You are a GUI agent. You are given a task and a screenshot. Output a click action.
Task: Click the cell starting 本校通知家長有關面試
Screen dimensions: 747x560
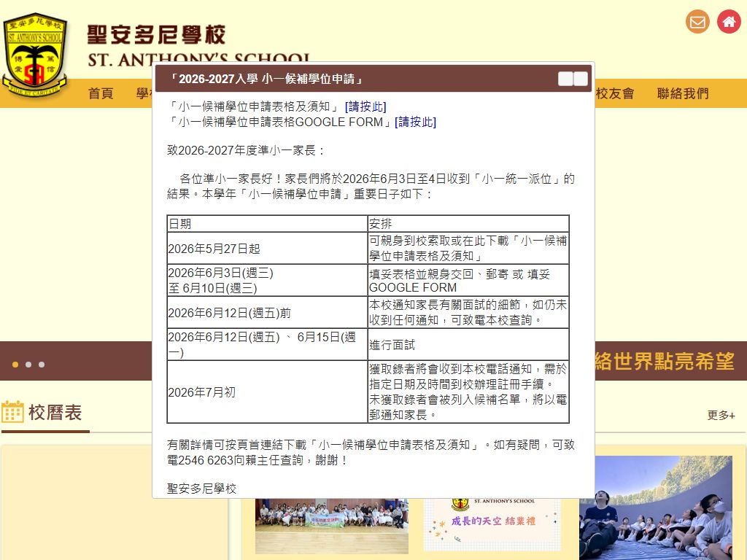pyautogui.click(x=468, y=312)
